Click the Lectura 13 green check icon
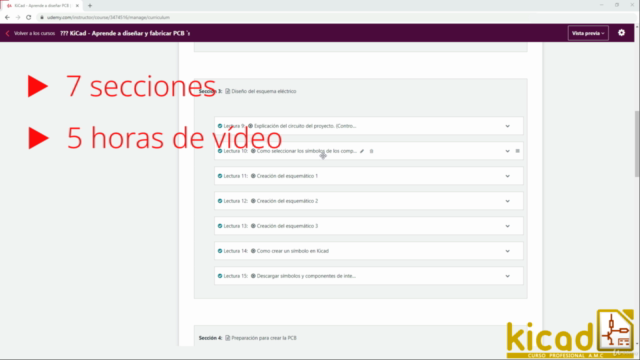 220,226
